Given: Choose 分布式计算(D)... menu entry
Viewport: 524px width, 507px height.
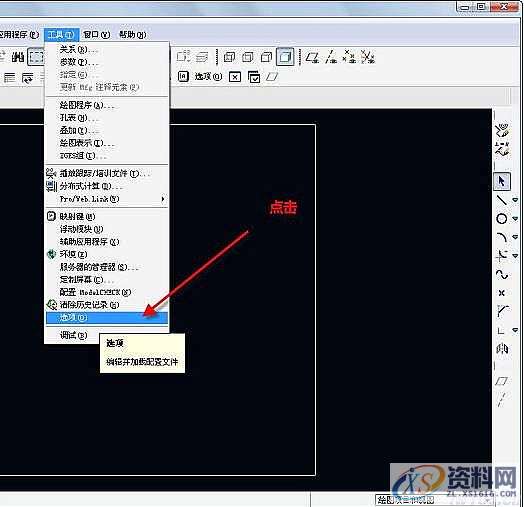Looking at the screenshot, I should [x=107, y=186].
